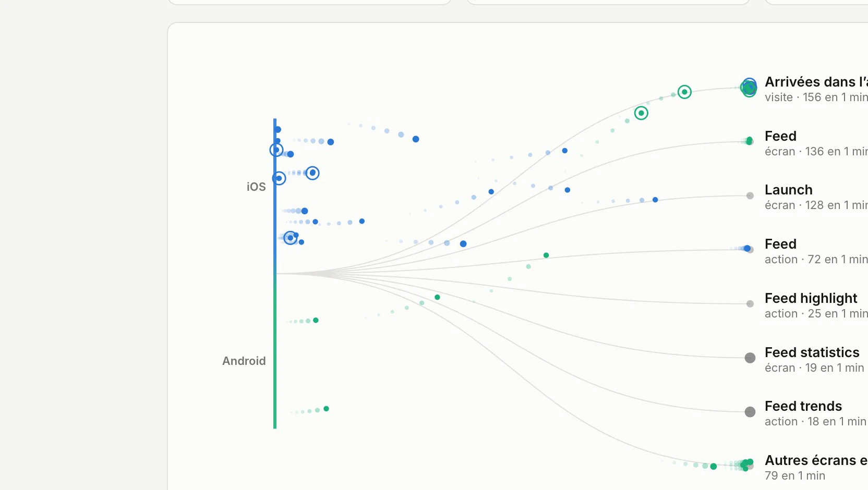Click the Arrivées dans l'app visite node
The height and width of the screenshot is (490, 868).
coord(749,88)
